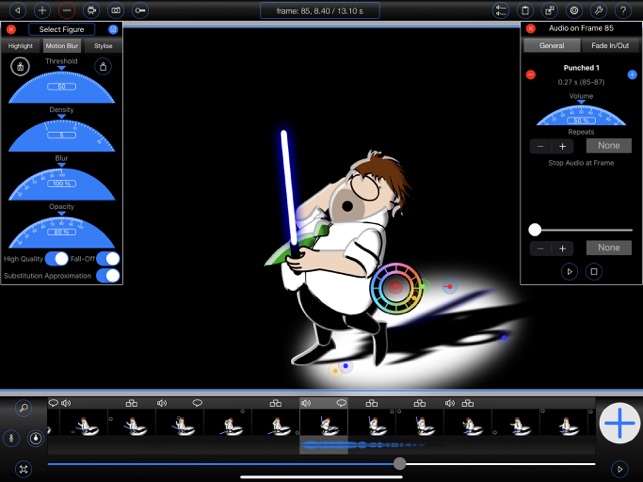Viewport: 643px width, 482px height.
Task: Click the rainbow color wheel on the canvas
Action: tap(396, 288)
